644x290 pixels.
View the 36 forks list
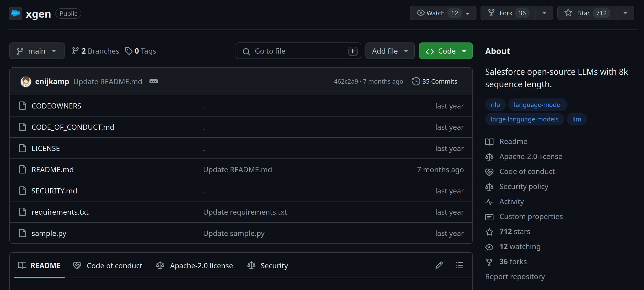[506, 262]
